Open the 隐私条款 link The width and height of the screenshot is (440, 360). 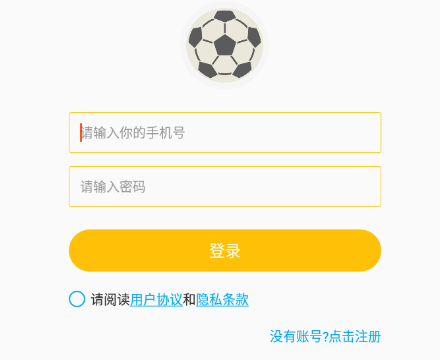(222, 299)
